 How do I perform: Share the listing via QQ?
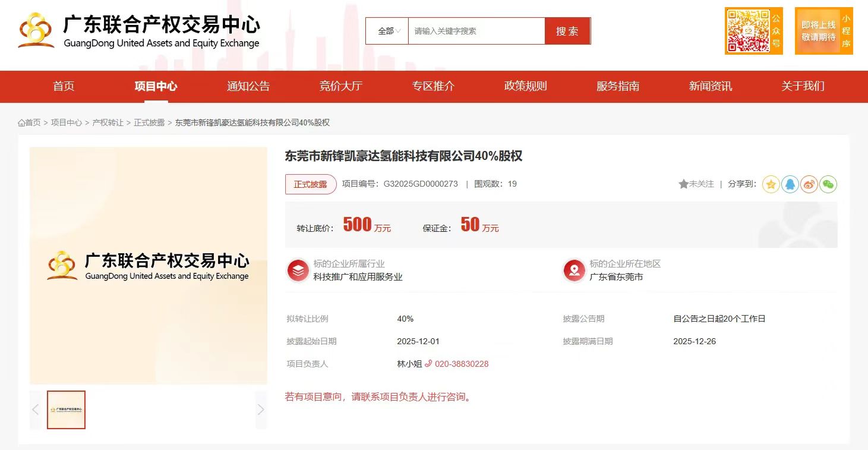click(790, 184)
